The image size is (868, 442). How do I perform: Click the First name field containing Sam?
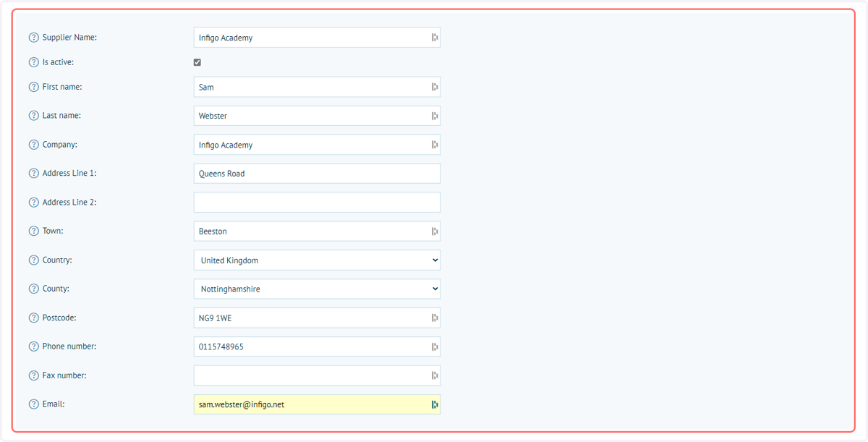pyautogui.click(x=317, y=87)
